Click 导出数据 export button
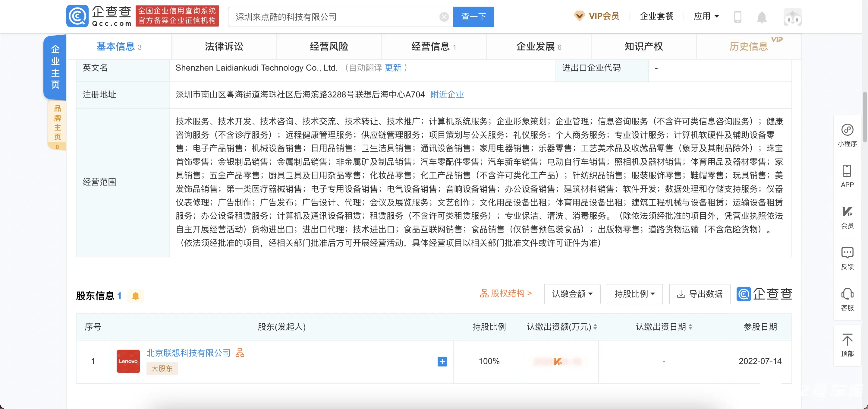868x409 pixels. point(700,294)
